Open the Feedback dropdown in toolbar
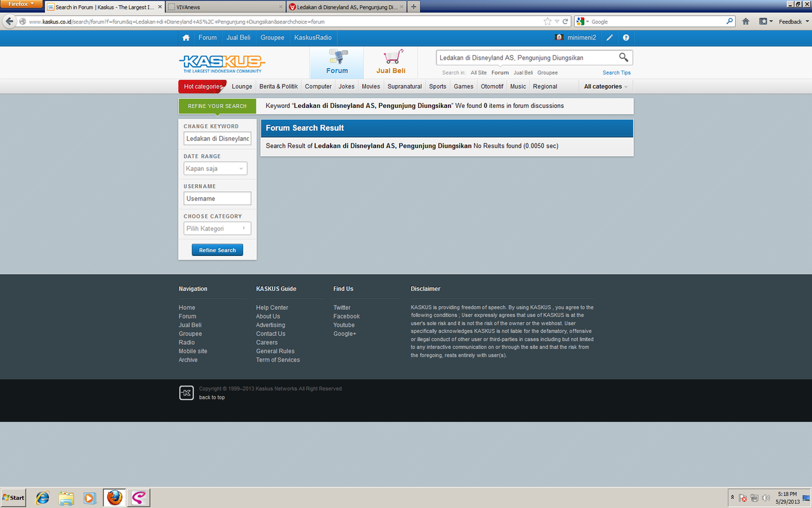Image resolution: width=812 pixels, height=508 pixels. 794,22
